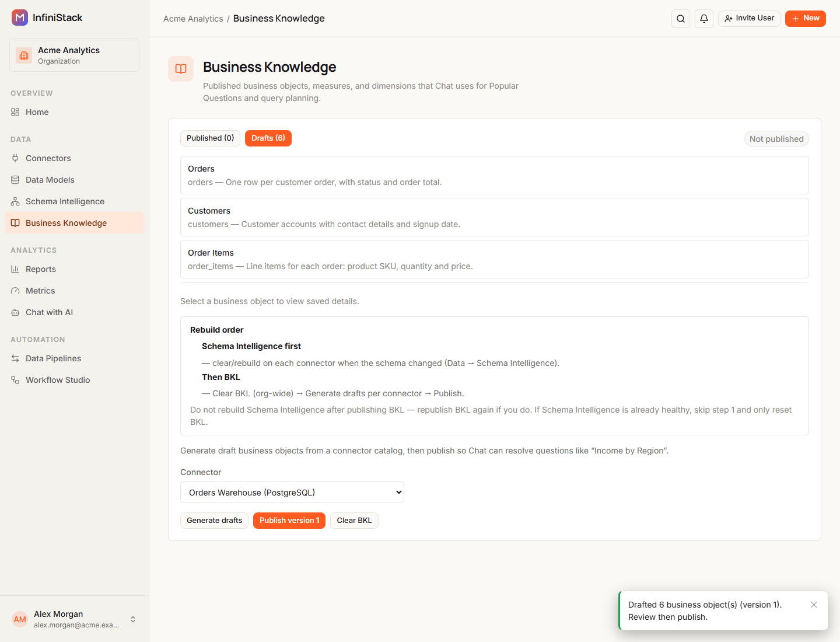840x642 pixels.
Task: Click the Data Models database icon
Action: click(x=15, y=180)
